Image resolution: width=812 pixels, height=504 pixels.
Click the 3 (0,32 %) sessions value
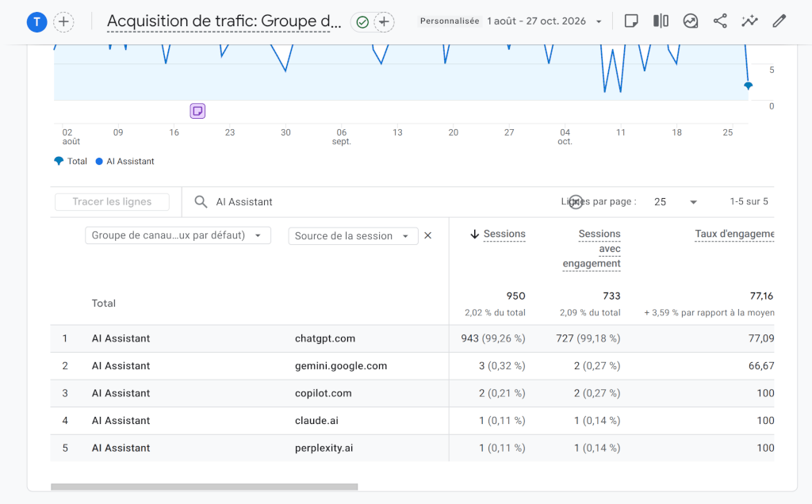coord(502,366)
